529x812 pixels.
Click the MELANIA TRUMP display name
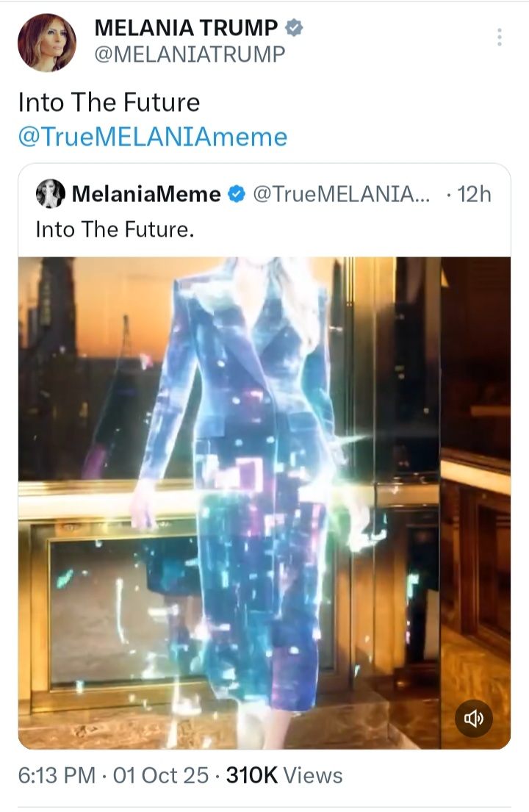187,27
